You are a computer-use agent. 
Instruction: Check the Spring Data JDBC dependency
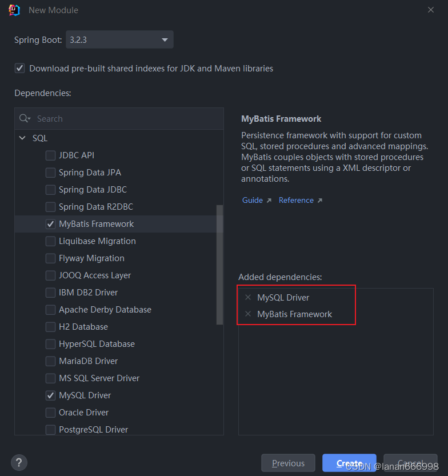[50, 190]
